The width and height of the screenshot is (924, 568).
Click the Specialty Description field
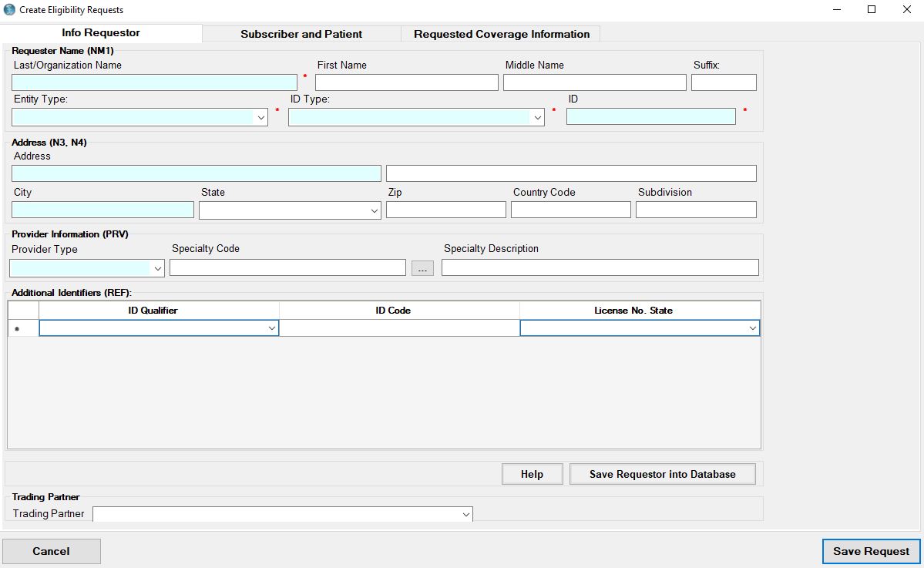(x=600, y=267)
